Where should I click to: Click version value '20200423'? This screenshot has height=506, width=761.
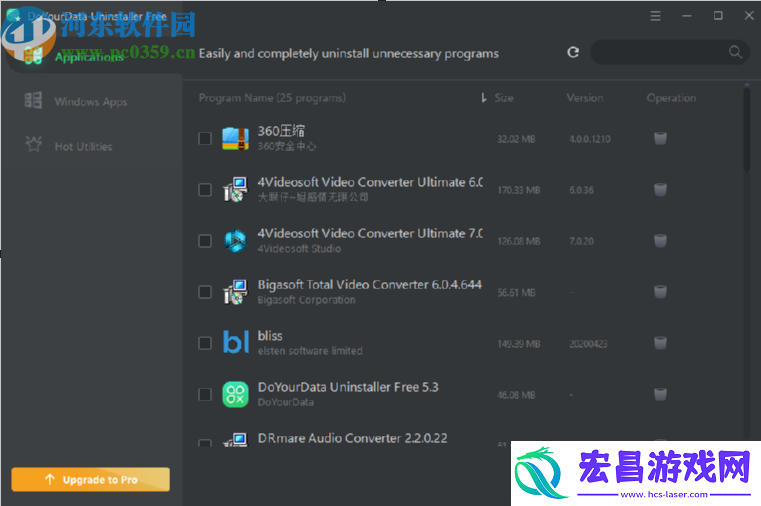click(588, 344)
